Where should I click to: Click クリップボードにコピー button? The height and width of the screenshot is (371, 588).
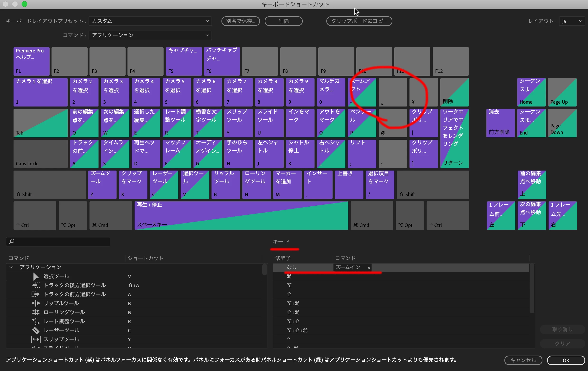(359, 21)
